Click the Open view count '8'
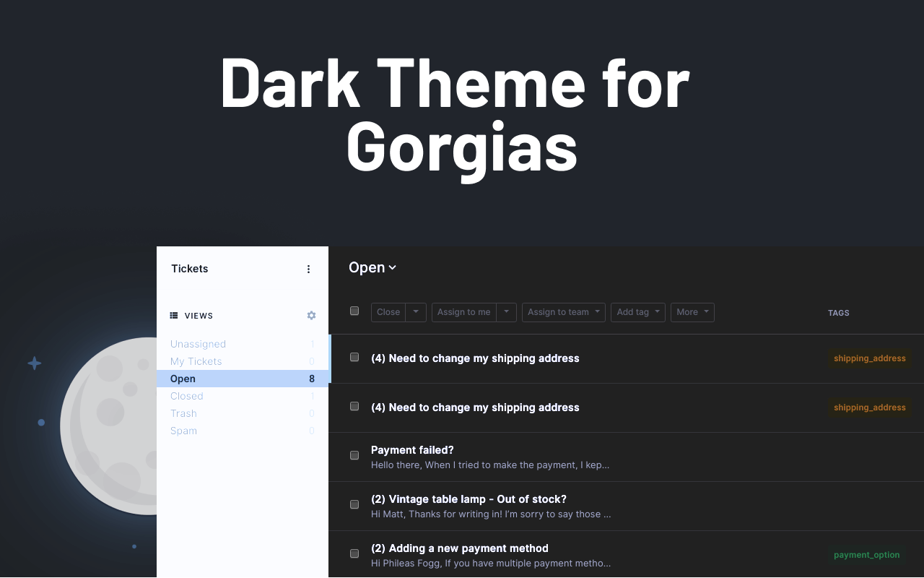This screenshot has height=578, width=924. point(312,379)
